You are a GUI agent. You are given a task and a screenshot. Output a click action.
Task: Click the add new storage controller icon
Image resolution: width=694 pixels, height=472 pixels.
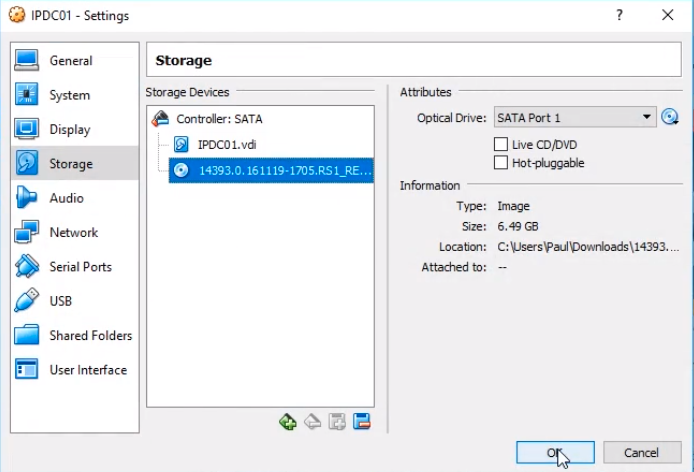point(288,422)
